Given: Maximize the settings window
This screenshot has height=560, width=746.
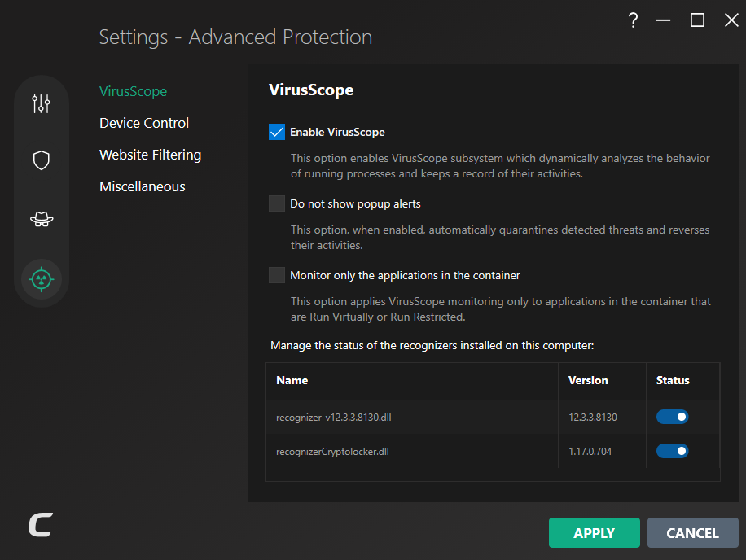Looking at the screenshot, I should [697, 21].
